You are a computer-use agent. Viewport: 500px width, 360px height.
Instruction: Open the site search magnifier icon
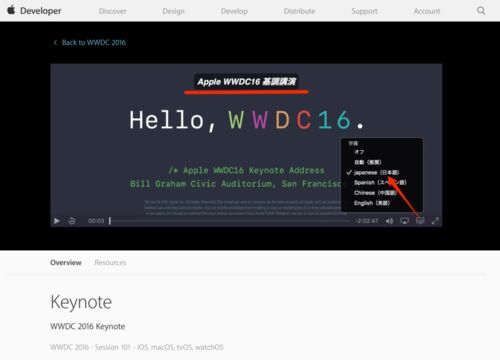(481, 11)
